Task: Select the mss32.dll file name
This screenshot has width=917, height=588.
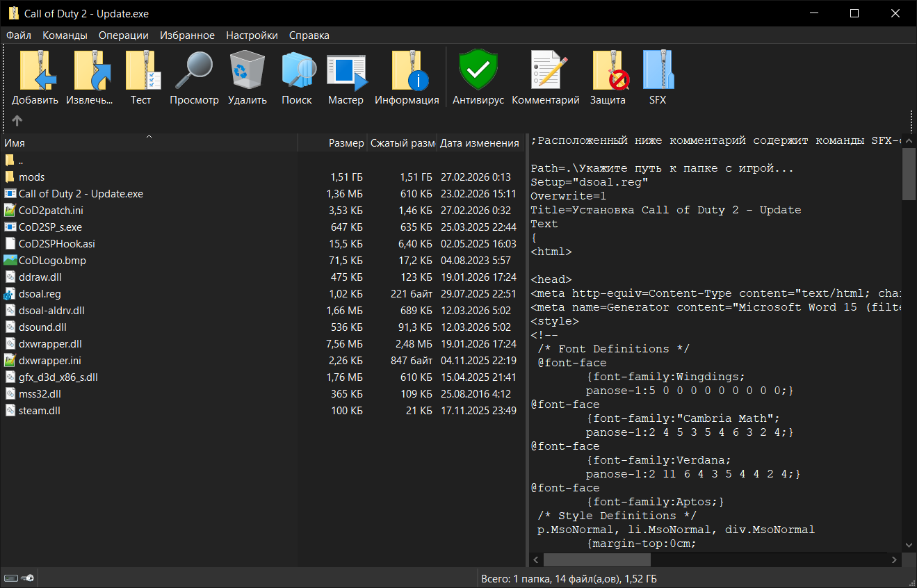Action: 41,394
